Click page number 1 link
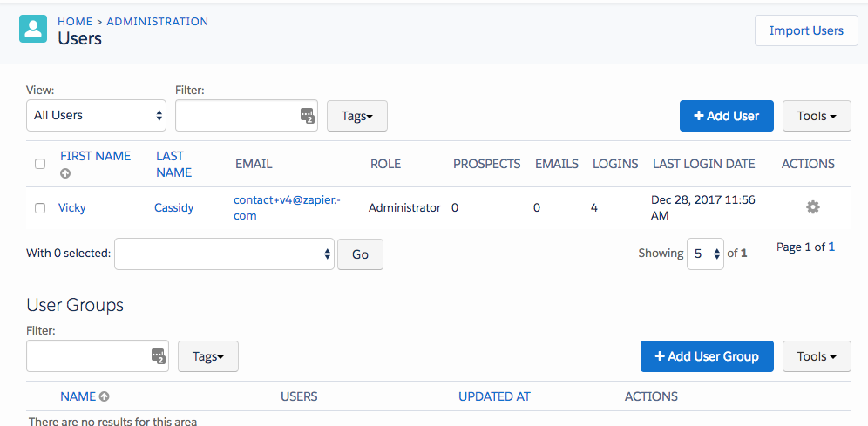868x426 pixels. (831, 247)
